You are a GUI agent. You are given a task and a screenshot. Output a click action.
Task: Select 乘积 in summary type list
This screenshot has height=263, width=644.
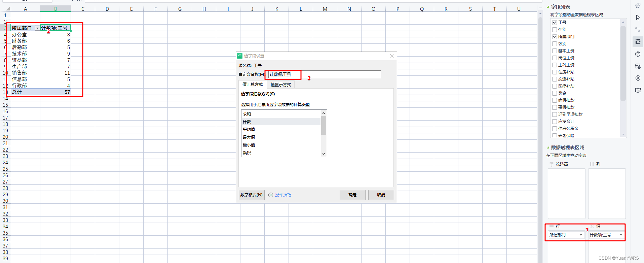pyautogui.click(x=281, y=153)
